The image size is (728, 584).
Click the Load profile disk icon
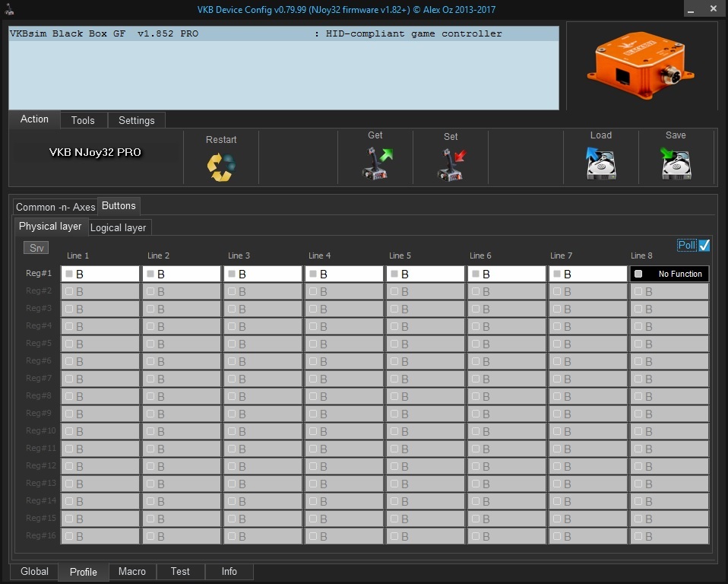pyautogui.click(x=601, y=163)
